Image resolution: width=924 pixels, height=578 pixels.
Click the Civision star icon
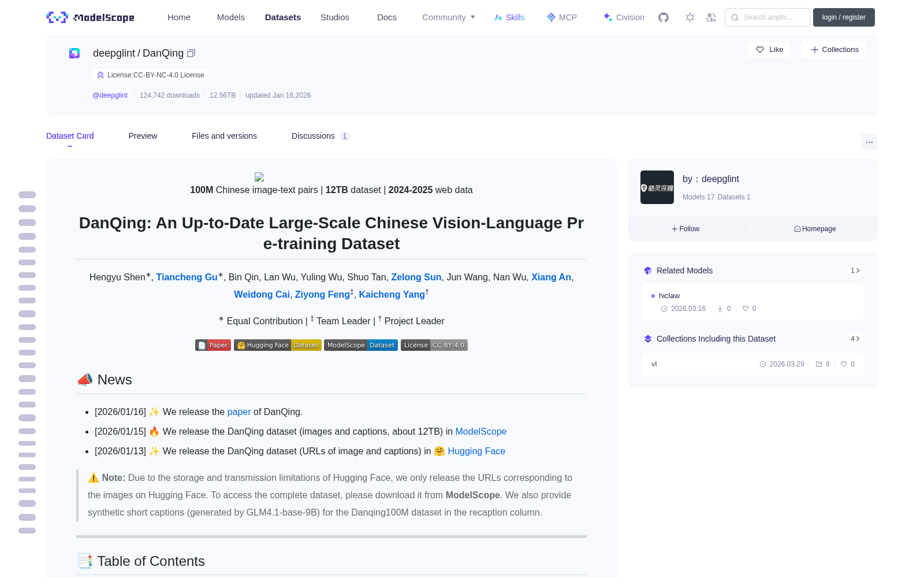pos(608,17)
